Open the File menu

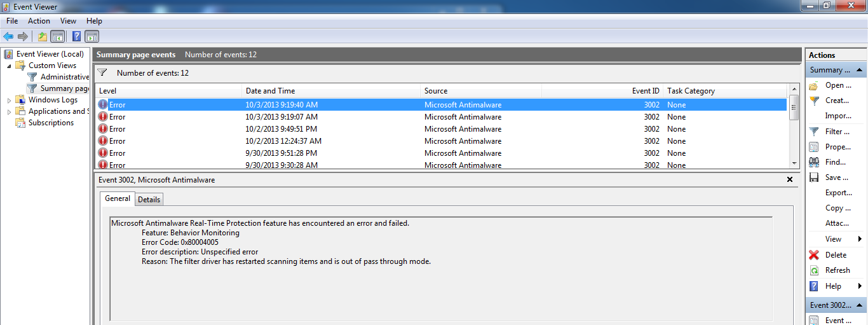click(x=12, y=21)
